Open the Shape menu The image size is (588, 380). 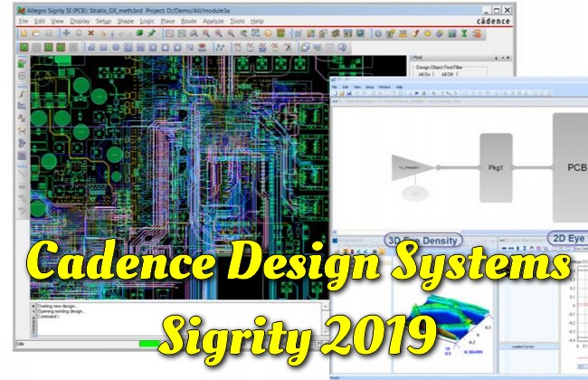click(x=125, y=22)
